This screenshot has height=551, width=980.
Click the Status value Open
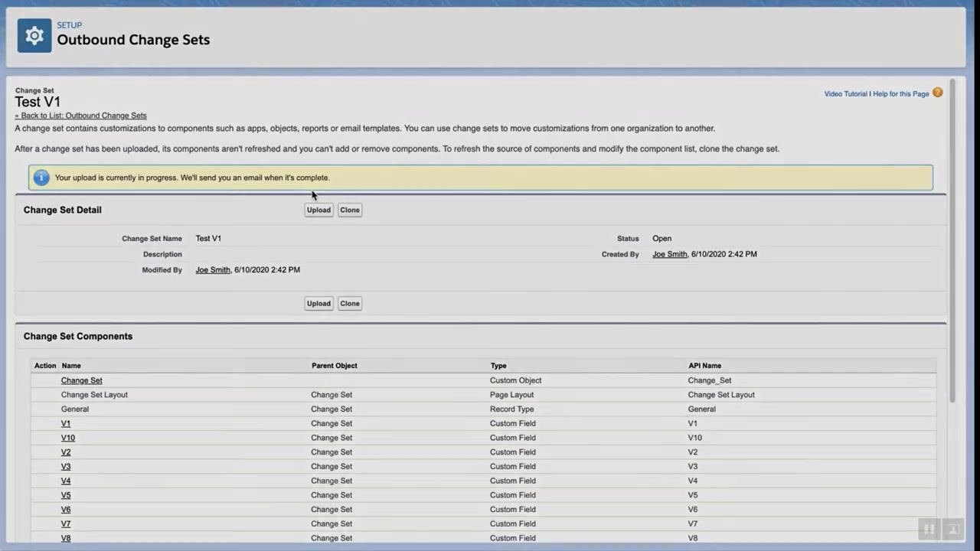click(662, 239)
